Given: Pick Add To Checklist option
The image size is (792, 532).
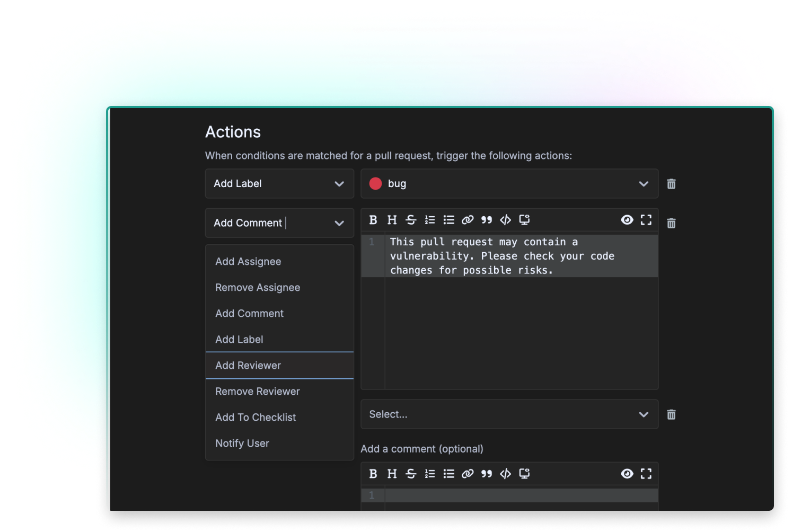Looking at the screenshot, I should (x=256, y=418).
